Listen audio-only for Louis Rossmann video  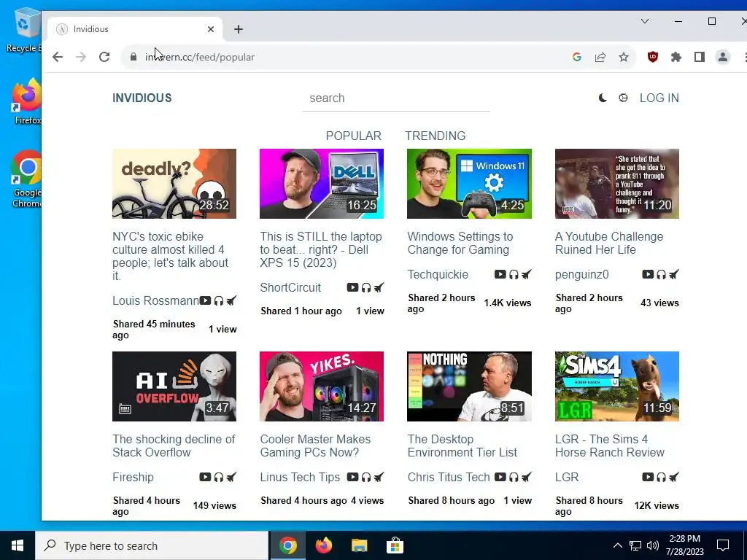tap(219, 300)
